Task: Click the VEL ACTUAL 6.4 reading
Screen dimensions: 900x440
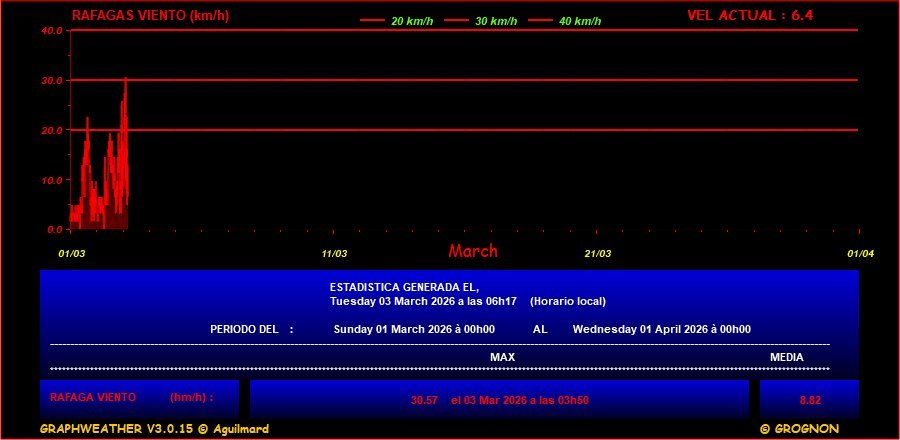Action: pos(750,15)
